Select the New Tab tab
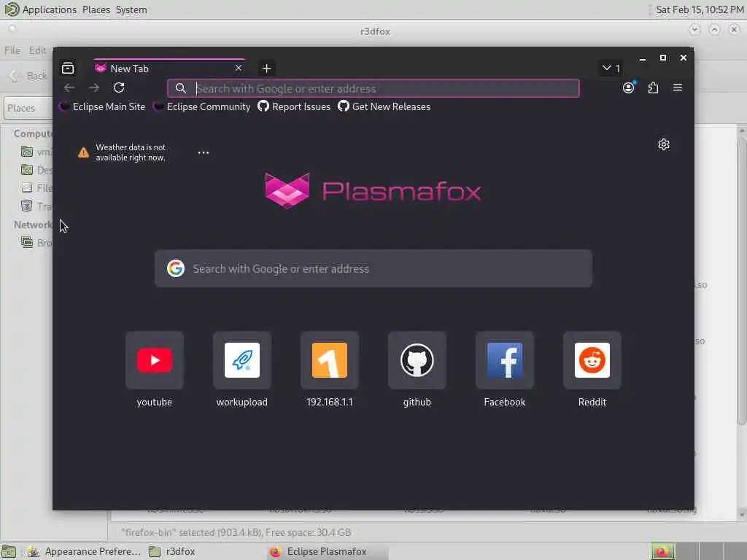747x560 pixels. tap(169, 69)
